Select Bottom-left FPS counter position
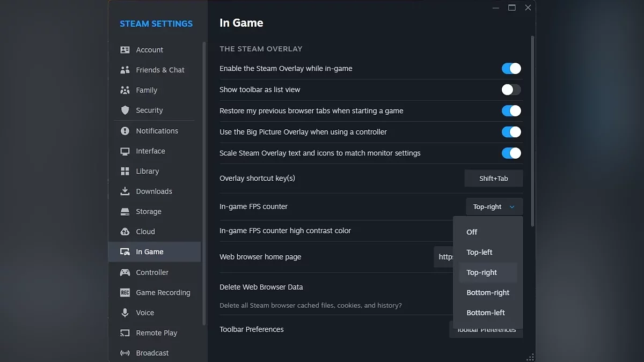644x362 pixels. [x=486, y=313]
